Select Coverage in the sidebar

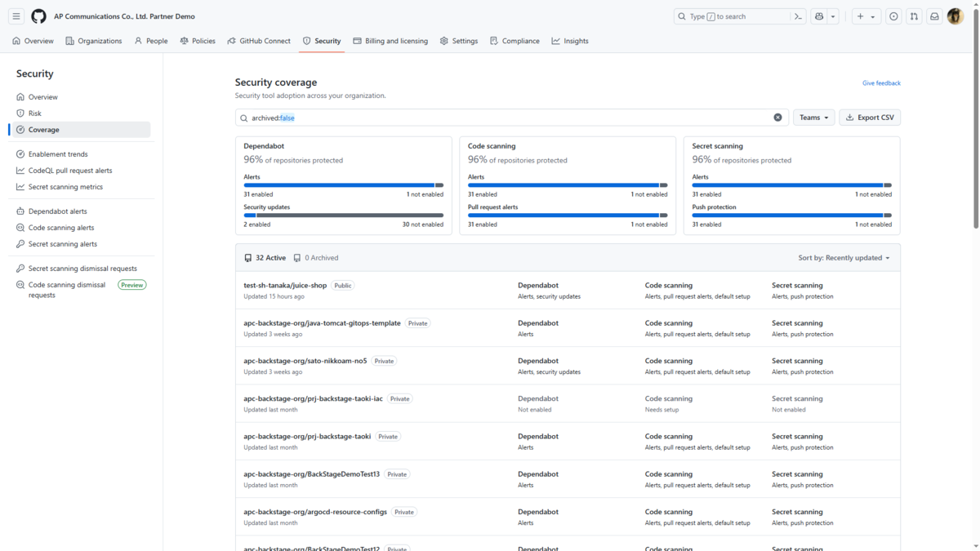82,130
